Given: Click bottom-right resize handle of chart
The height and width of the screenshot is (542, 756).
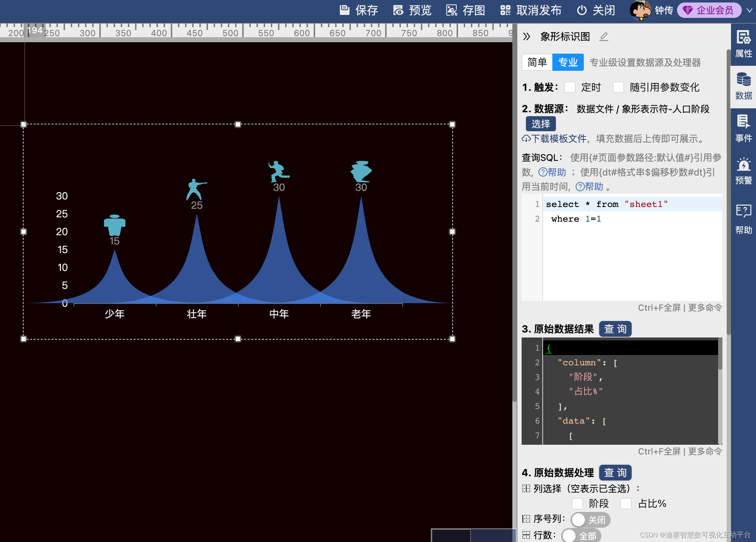Looking at the screenshot, I should point(452,339).
